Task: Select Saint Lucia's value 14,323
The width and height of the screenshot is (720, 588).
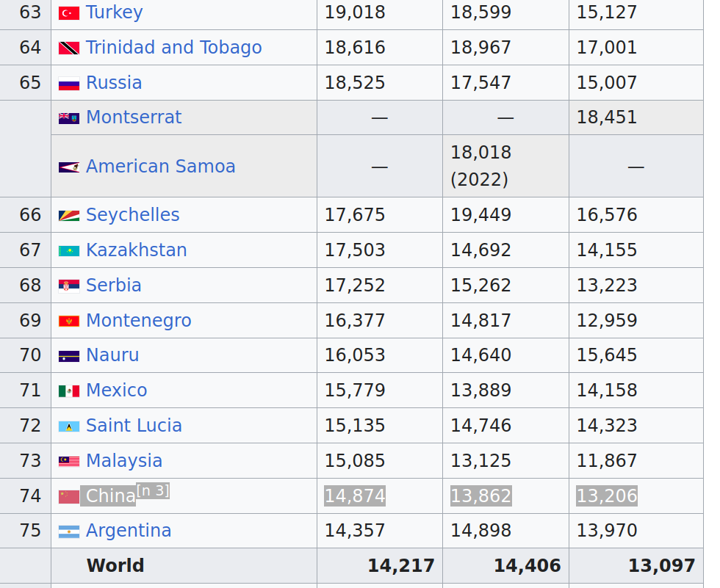Action: tap(607, 426)
